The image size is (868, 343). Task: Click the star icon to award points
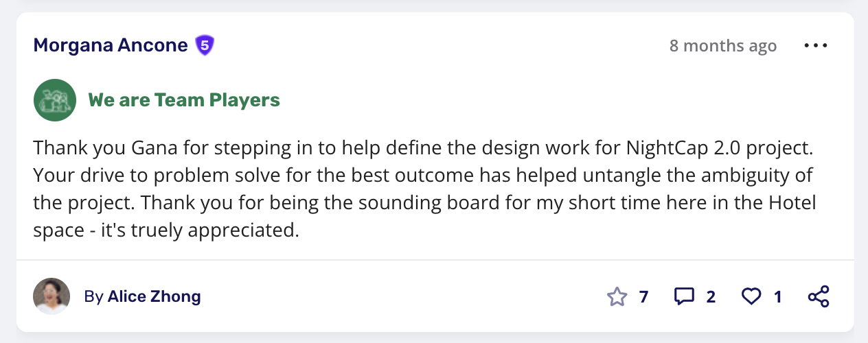(617, 296)
